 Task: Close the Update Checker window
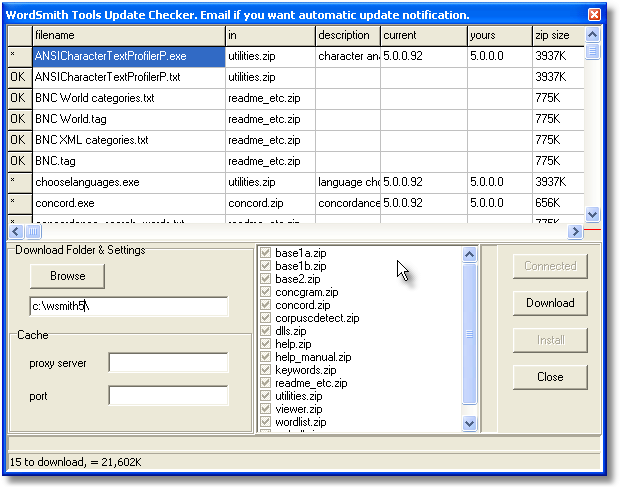coord(594,15)
